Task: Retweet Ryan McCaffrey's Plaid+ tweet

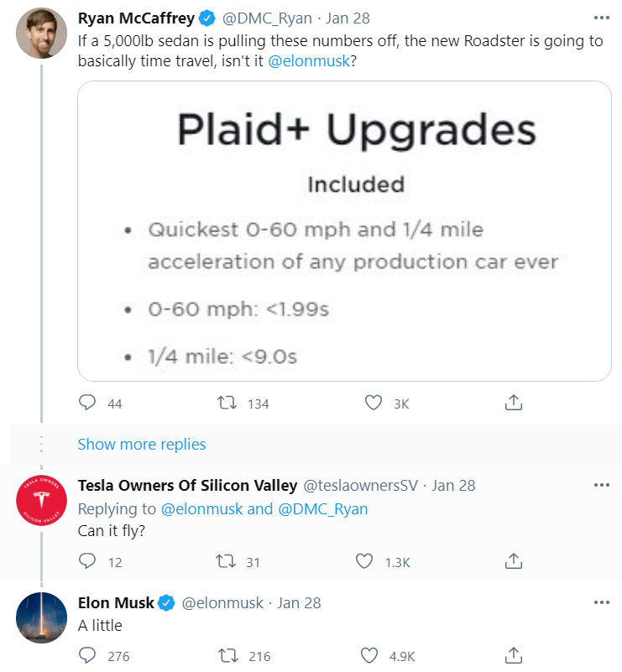Action: click(227, 403)
